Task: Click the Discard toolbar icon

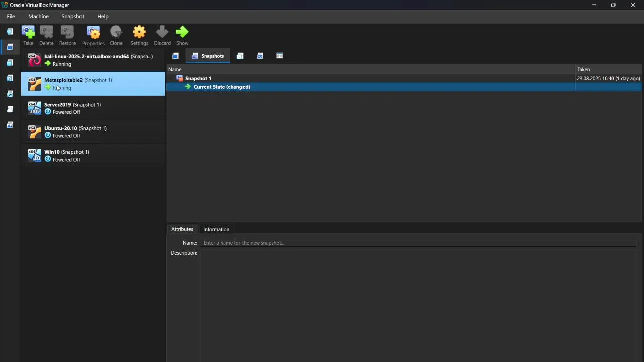Action: click(162, 33)
